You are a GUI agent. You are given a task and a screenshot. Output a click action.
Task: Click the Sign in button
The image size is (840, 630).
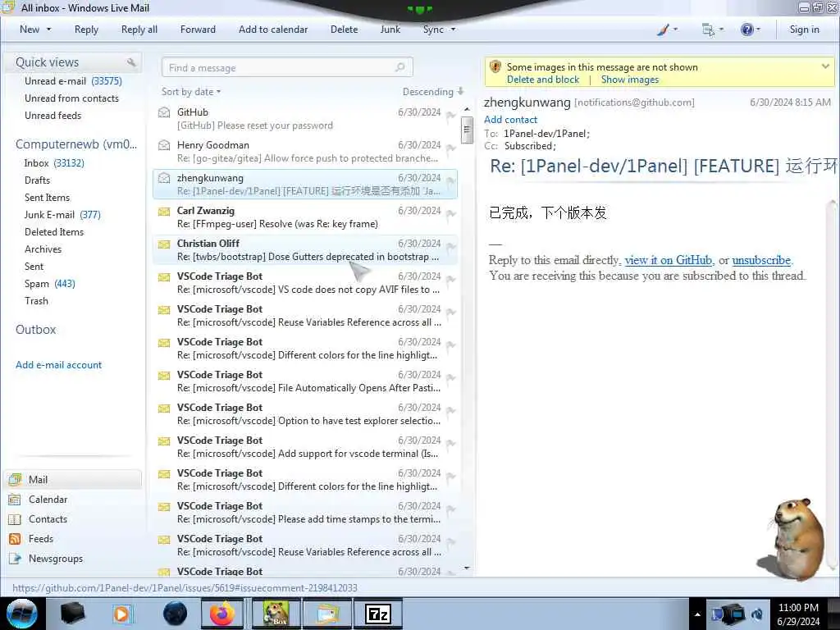pos(804,30)
